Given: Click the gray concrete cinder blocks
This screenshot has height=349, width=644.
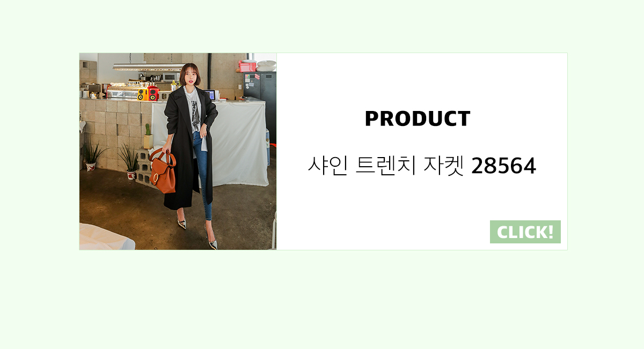Looking at the screenshot, I should [x=144, y=167].
